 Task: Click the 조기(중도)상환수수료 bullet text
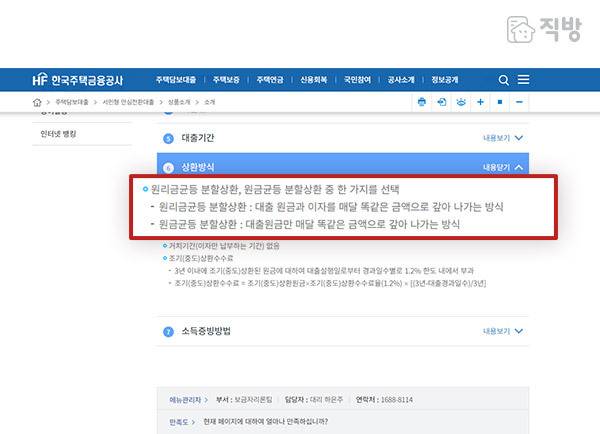click(201, 258)
